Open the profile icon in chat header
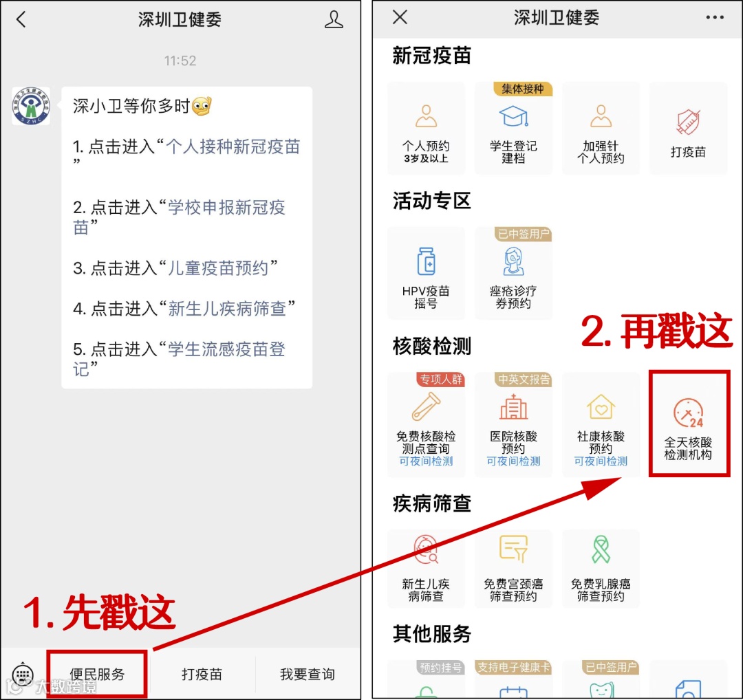The image size is (743, 700). click(334, 19)
